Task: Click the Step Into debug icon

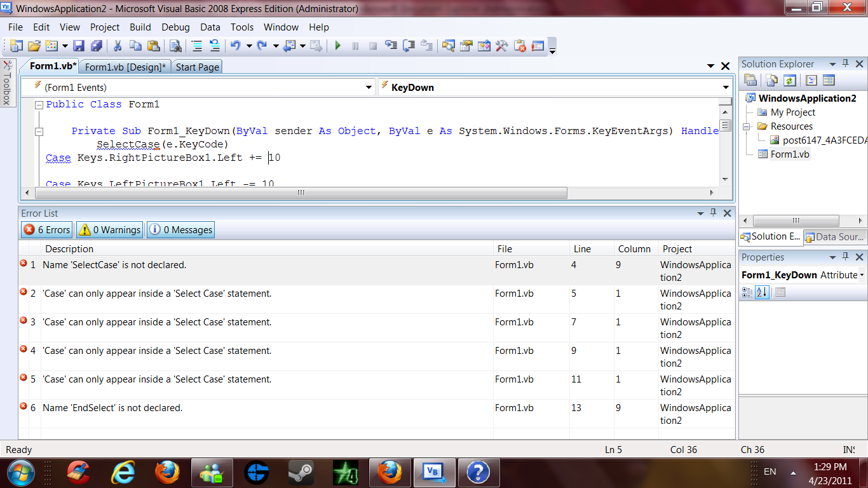Action: 391,46
